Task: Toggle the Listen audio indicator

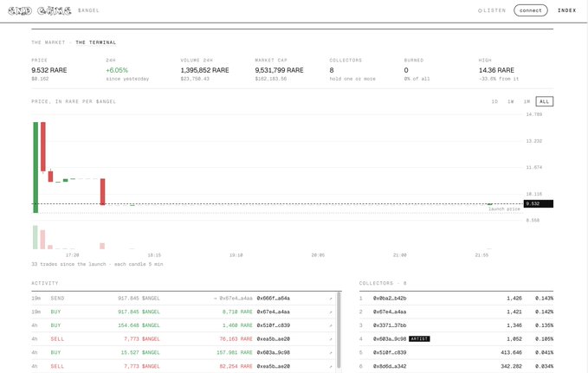Action: 492,10
